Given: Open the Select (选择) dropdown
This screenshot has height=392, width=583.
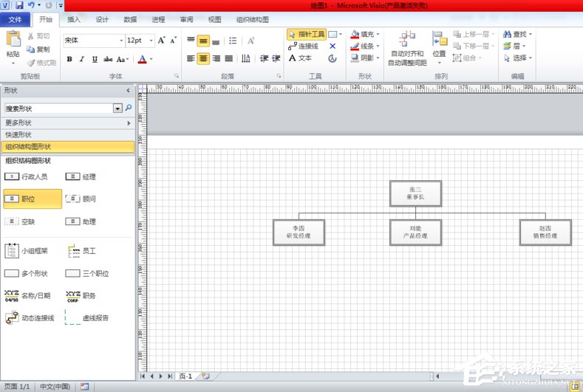Looking at the screenshot, I should pyautogui.click(x=517, y=58).
